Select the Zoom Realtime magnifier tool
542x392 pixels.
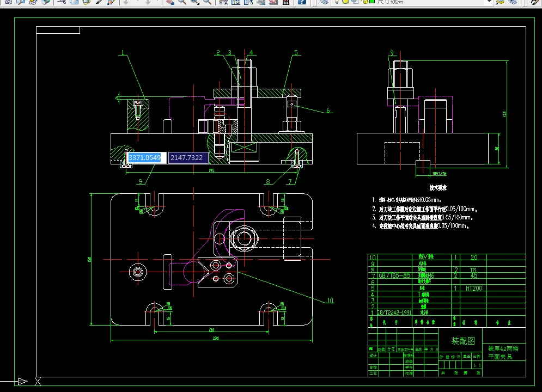tap(182, 2)
